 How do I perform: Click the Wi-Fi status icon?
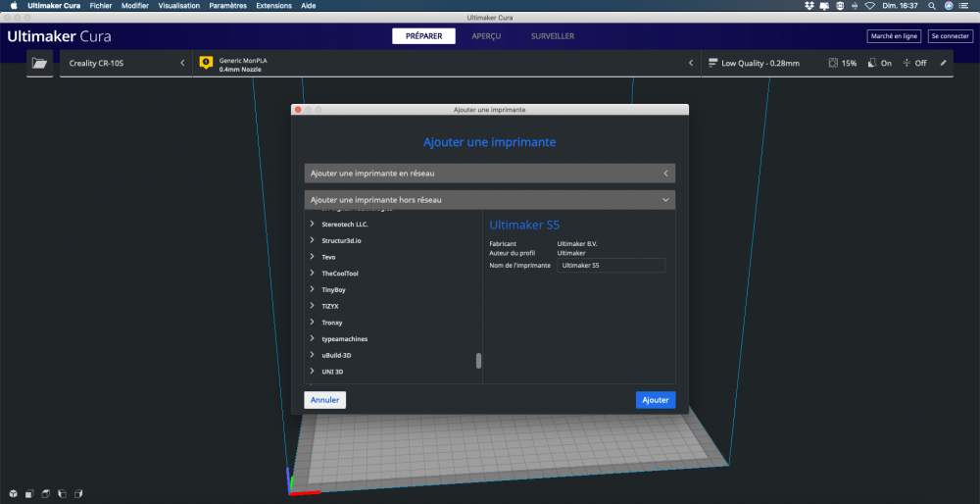coord(870,6)
